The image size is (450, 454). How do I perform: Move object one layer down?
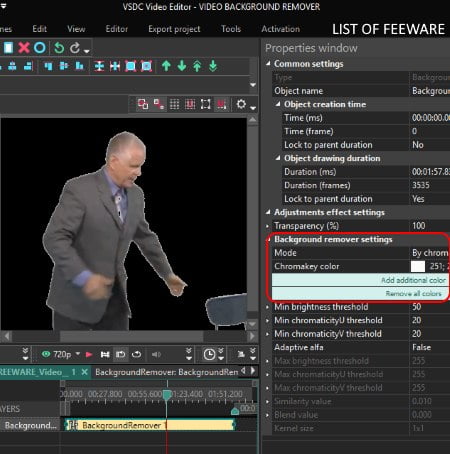(182, 66)
